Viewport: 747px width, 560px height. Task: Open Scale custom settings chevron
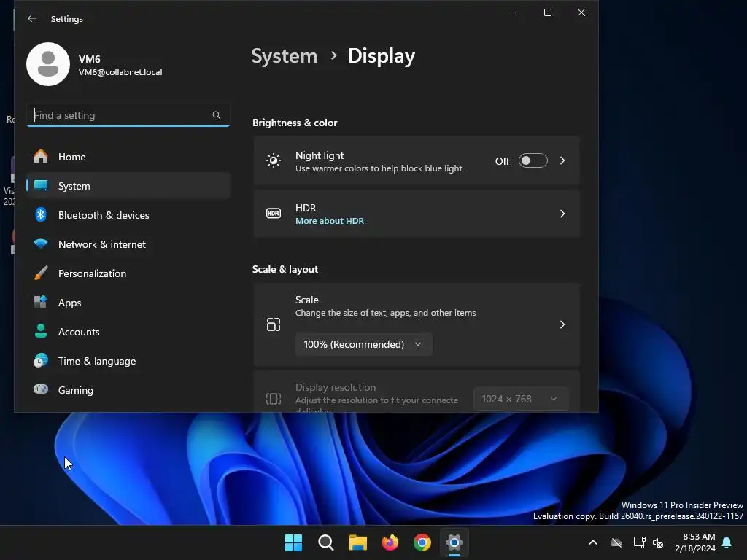click(x=562, y=324)
